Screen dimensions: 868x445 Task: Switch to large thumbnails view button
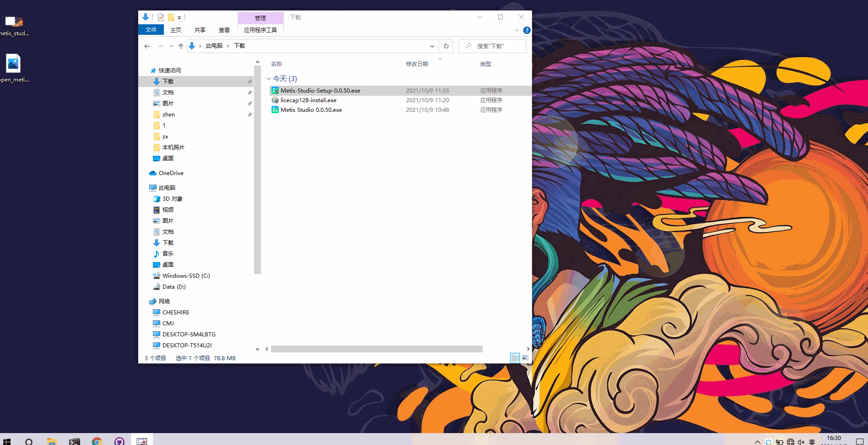tap(525, 358)
